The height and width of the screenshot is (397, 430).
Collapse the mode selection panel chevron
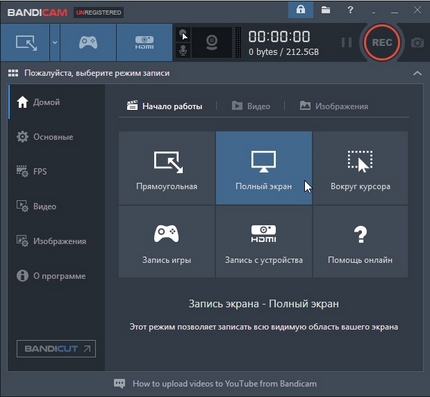click(417, 73)
